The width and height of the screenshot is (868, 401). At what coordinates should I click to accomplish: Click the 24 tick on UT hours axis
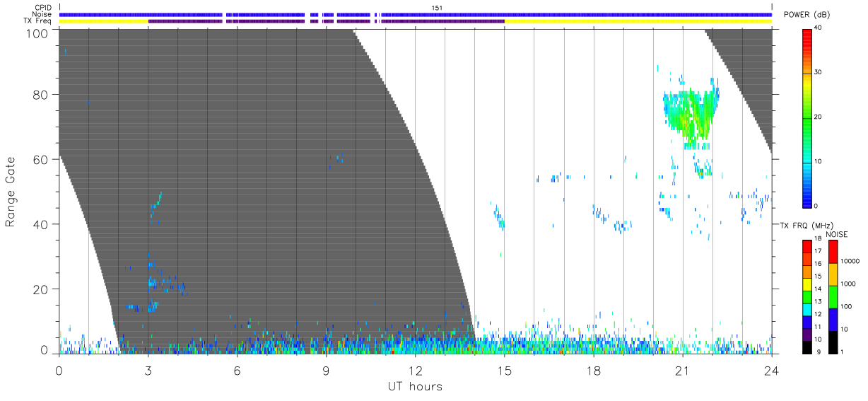pyautogui.click(x=771, y=370)
